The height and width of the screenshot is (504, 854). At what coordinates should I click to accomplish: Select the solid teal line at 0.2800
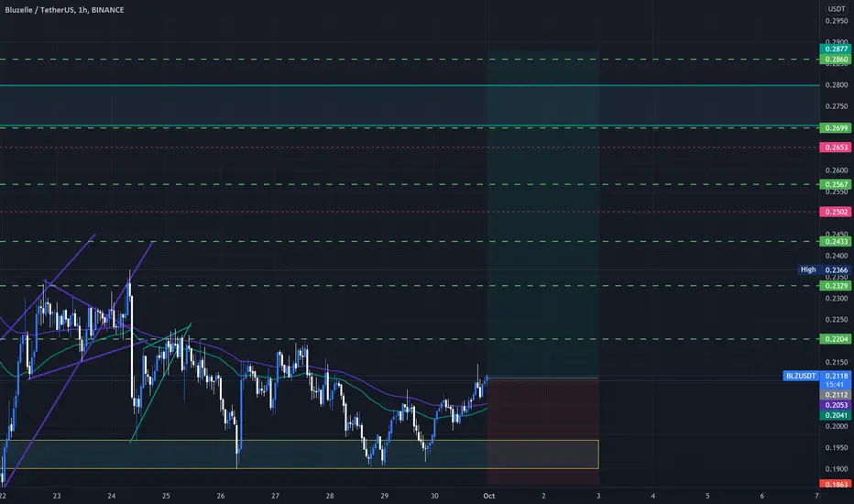tap(409, 85)
